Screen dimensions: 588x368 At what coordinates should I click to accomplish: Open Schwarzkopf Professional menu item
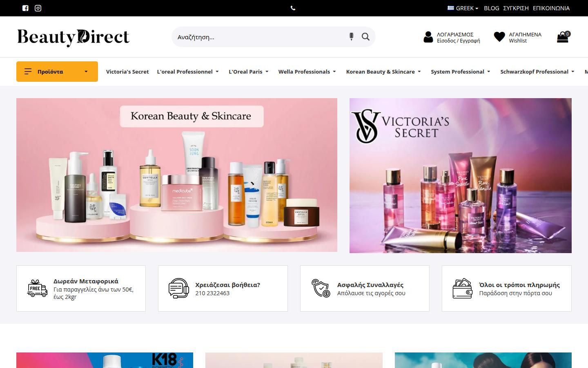(x=535, y=72)
